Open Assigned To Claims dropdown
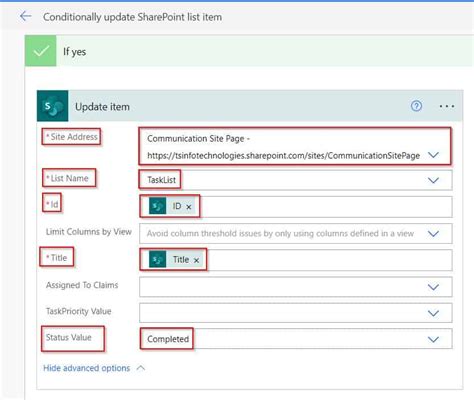This screenshot has height=400, width=474. (x=433, y=287)
